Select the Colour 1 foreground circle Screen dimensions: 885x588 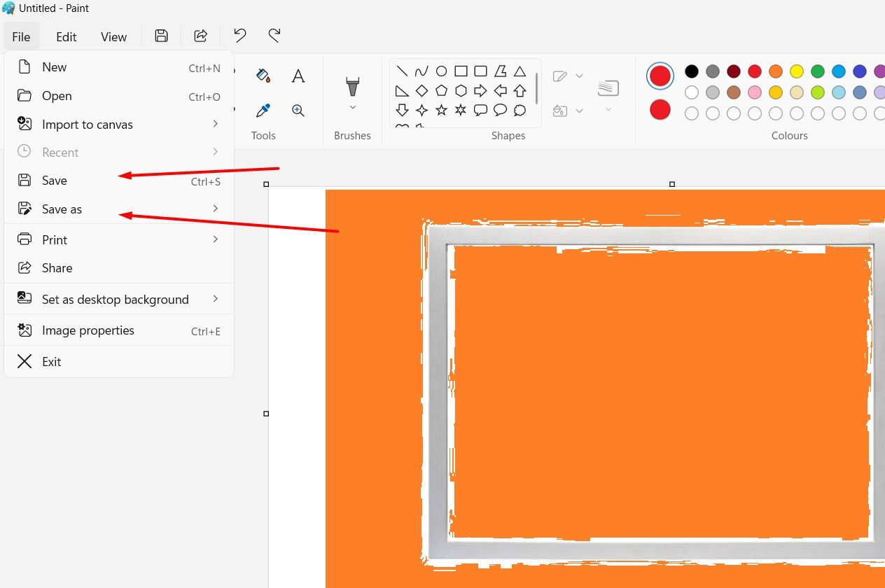660,76
